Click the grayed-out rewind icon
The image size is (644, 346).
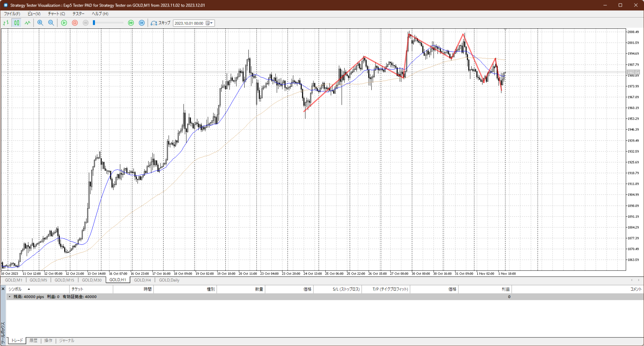86,23
